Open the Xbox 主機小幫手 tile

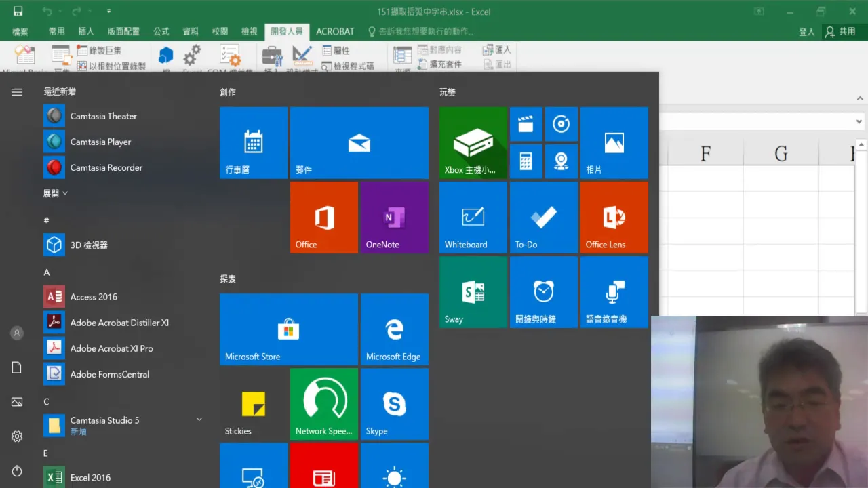pyautogui.click(x=473, y=143)
